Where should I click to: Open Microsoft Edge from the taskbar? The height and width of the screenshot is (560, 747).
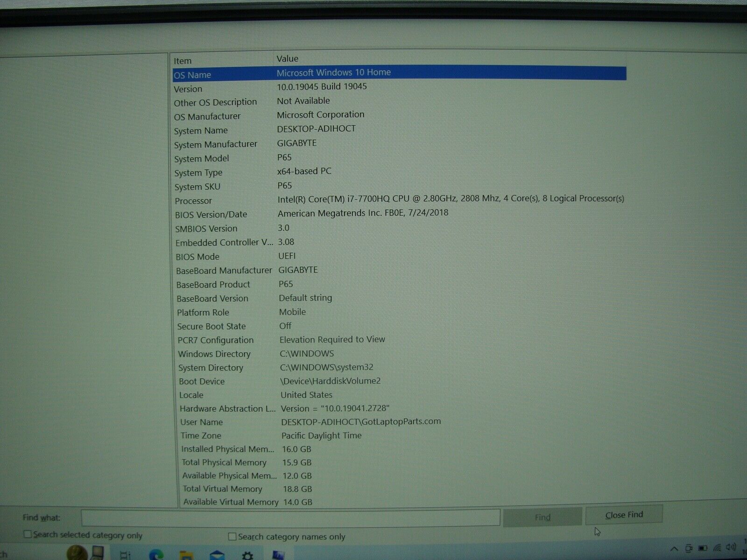click(156, 555)
